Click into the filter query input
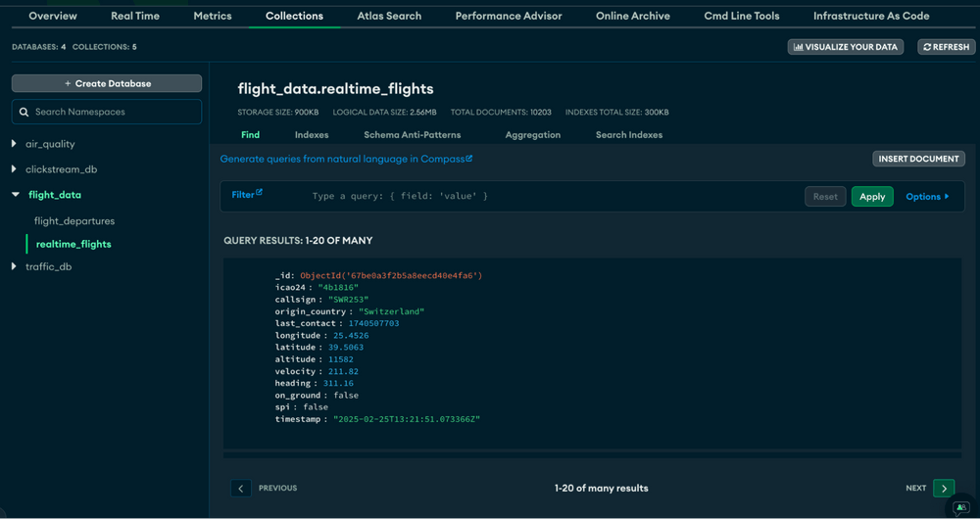The width and height of the screenshot is (980, 519). click(553, 196)
